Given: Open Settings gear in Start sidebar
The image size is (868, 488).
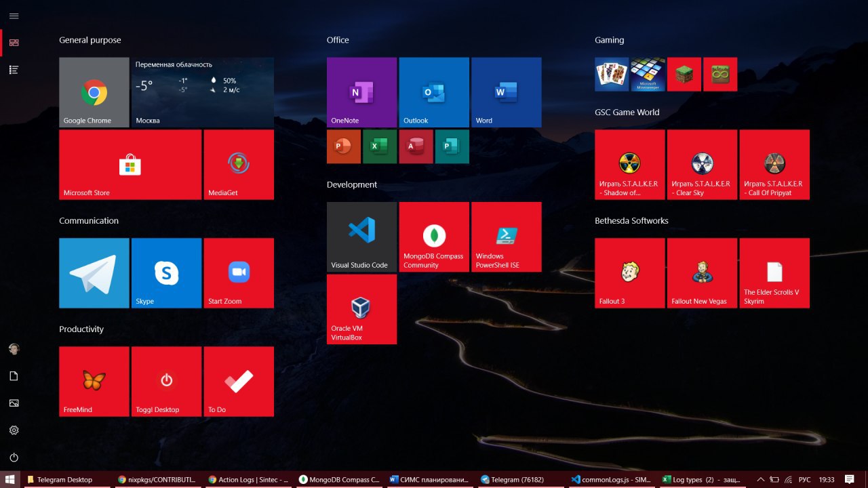Looking at the screenshot, I should click(14, 430).
